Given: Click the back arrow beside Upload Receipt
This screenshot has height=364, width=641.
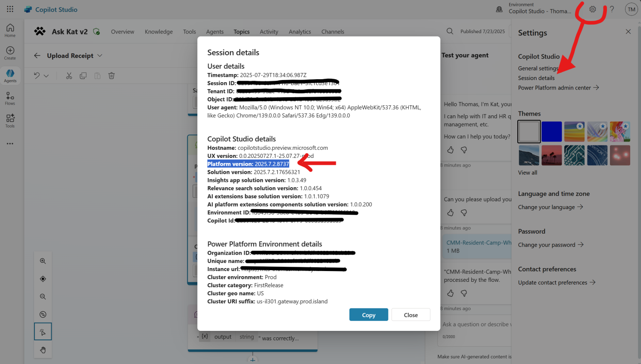Looking at the screenshot, I should [37, 56].
